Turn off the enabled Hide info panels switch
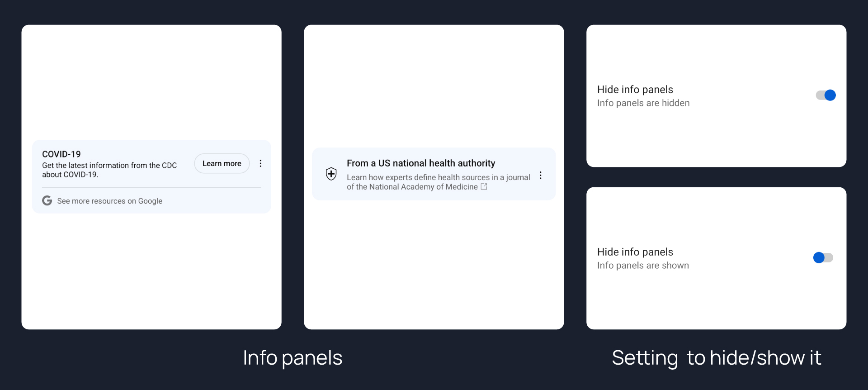 826,95
